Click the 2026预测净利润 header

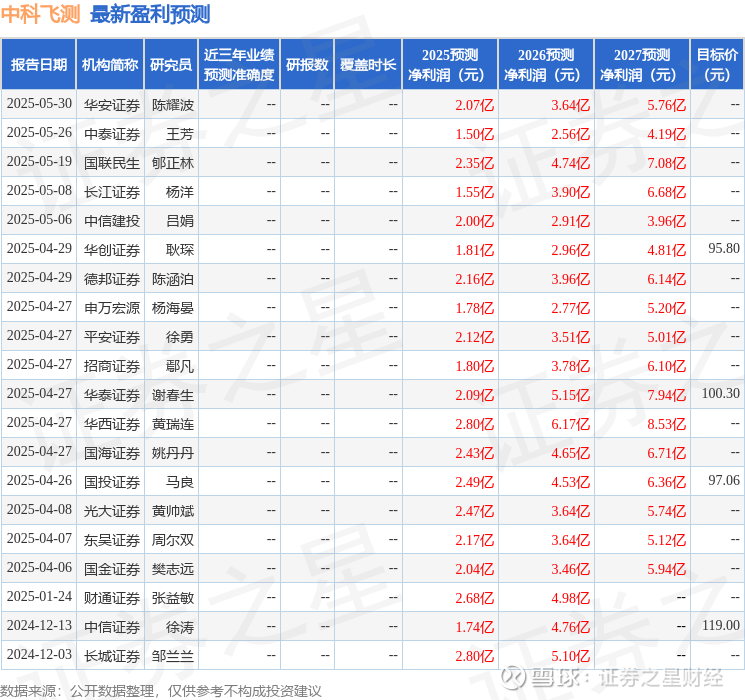[546, 65]
